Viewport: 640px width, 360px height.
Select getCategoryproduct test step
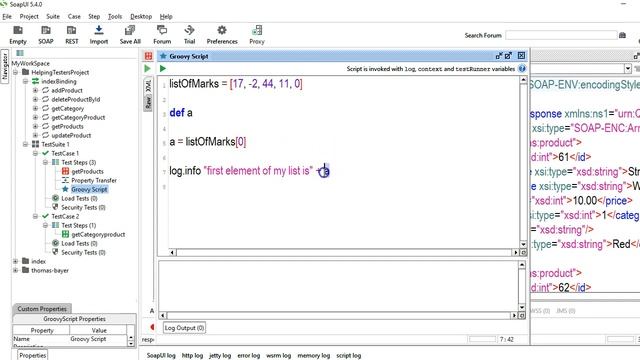(x=98, y=234)
